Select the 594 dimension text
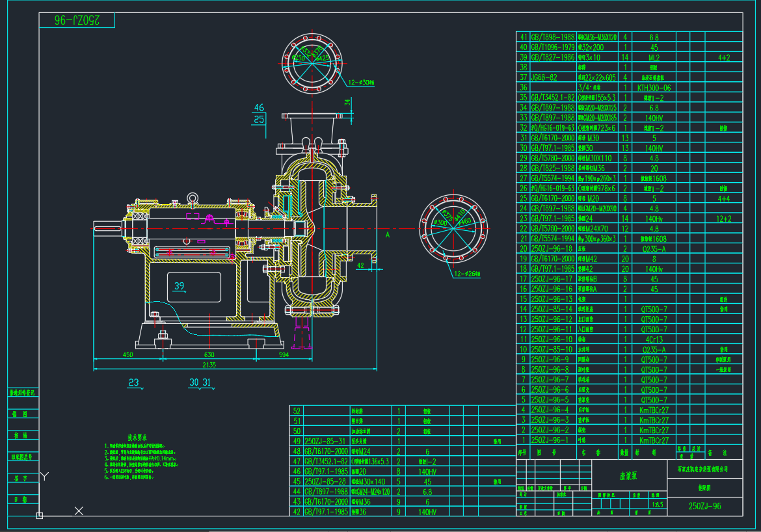Screen dimensions: 761x532 coord(284,354)
